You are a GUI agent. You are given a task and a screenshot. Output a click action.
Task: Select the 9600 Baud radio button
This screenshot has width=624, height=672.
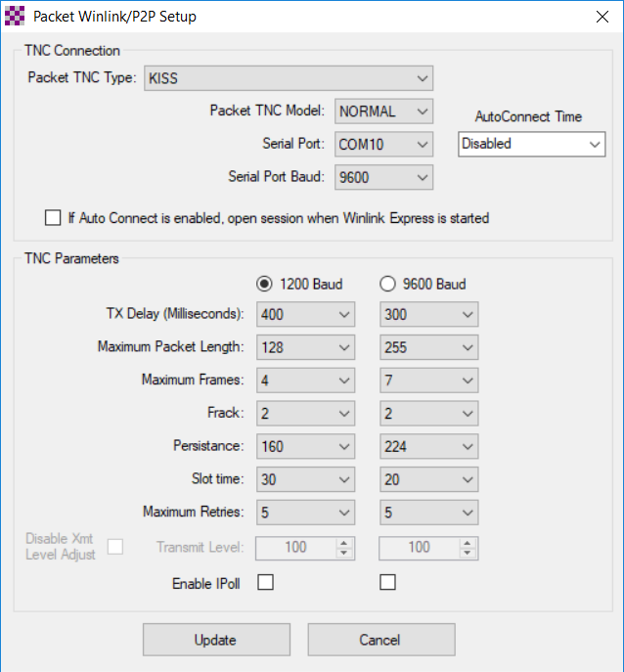(387, 285)
